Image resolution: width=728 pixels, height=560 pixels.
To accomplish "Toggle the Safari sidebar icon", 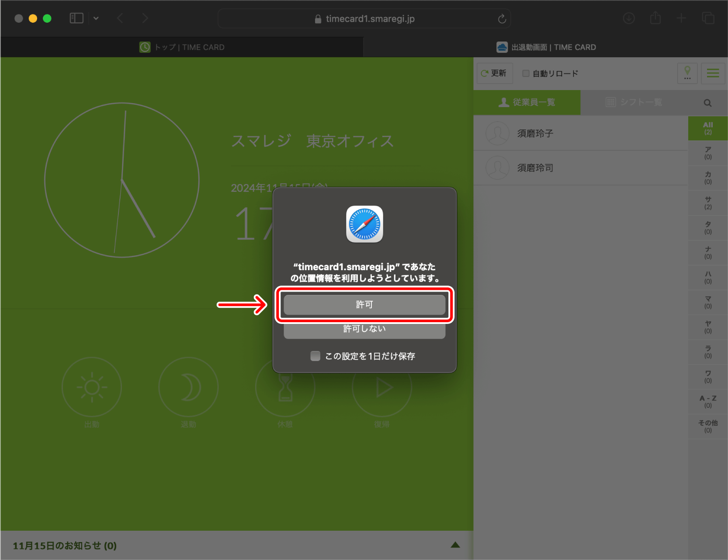I will coord(76,18).
